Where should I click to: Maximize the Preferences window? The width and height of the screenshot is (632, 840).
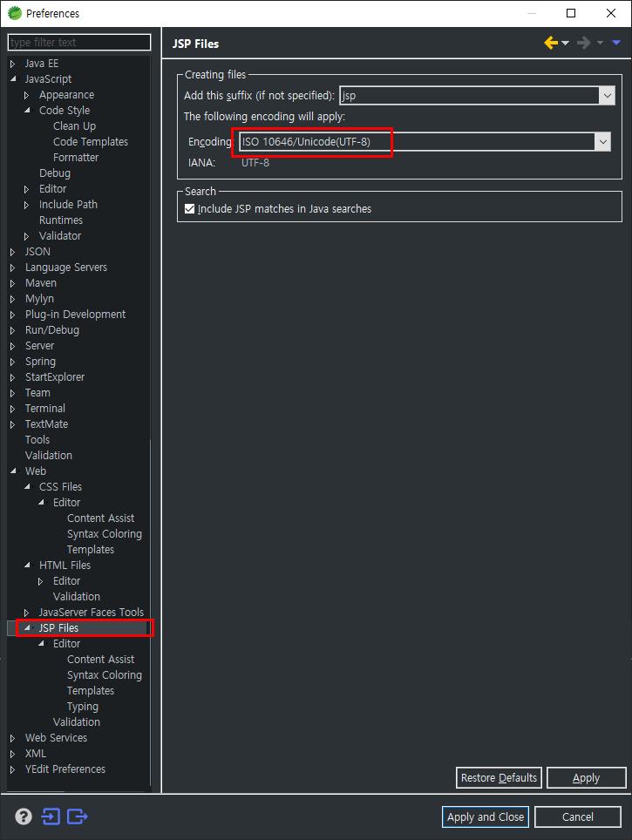(x=571, y=13)
